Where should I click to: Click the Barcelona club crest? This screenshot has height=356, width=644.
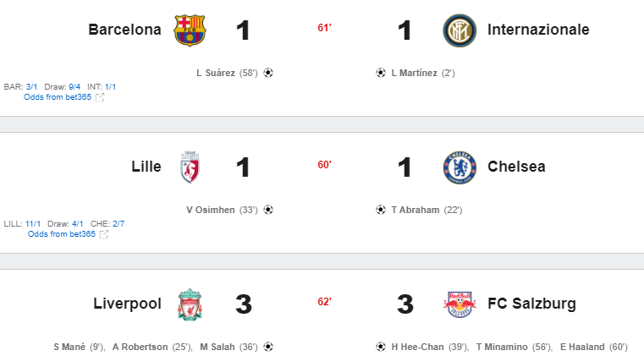pos(190,30)
